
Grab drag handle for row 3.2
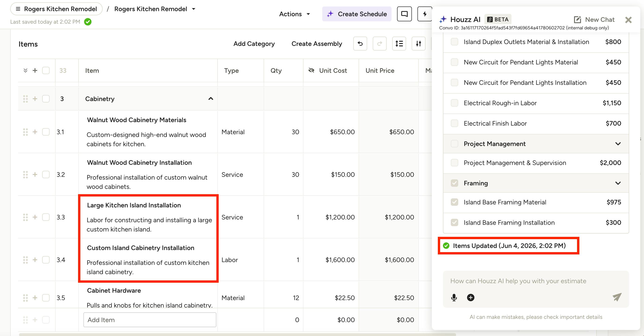tap(25, 174)
